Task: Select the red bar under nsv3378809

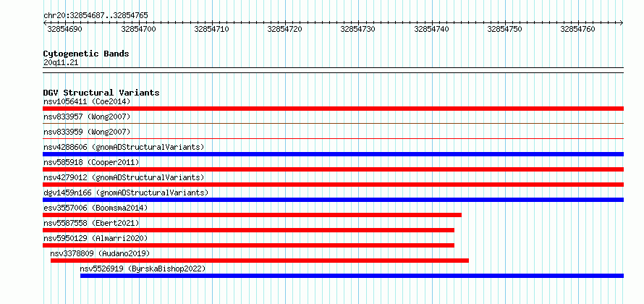Action: click(x=260, y=261)
